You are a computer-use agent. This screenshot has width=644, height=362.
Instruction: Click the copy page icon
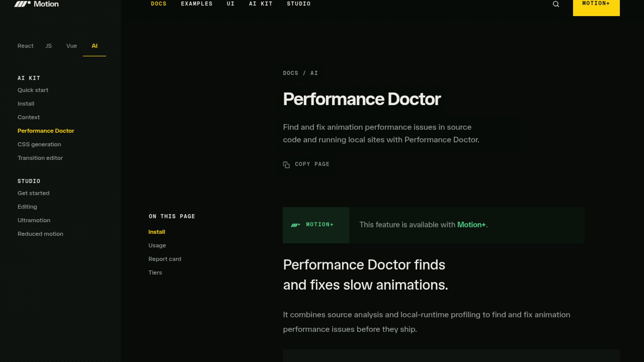(286, 165)
